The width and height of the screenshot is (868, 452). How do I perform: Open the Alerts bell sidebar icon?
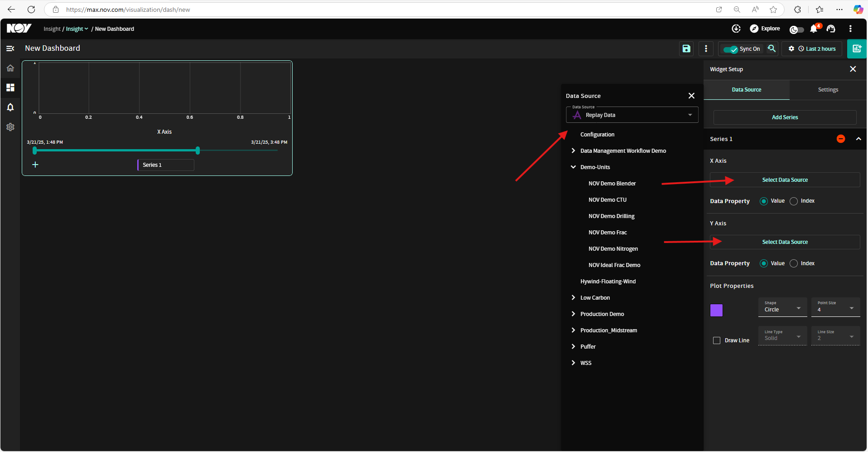point(10,107)
